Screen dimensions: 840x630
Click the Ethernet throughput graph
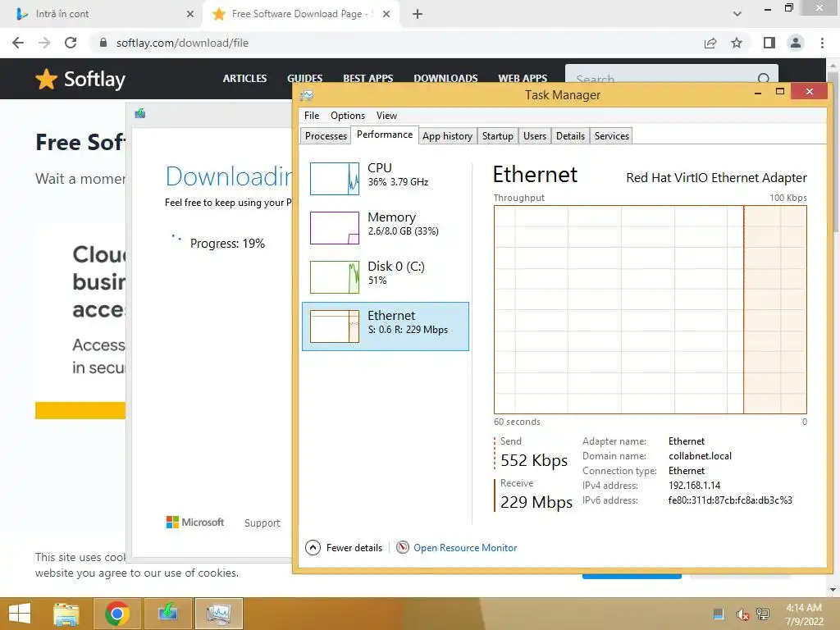[x=650, y=309]
